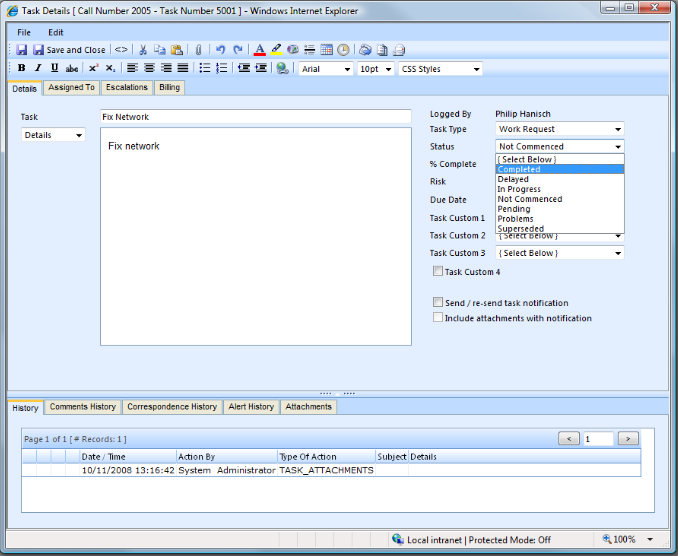Click the Redo arrow icon

pos(238,50)
